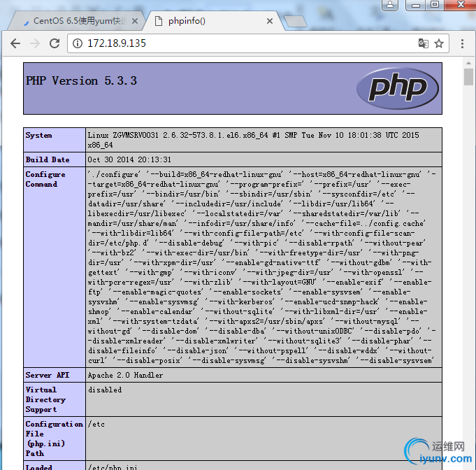Click the PHP logo image
This screenshot has width=476, height=470.
(x=398, y=88)
